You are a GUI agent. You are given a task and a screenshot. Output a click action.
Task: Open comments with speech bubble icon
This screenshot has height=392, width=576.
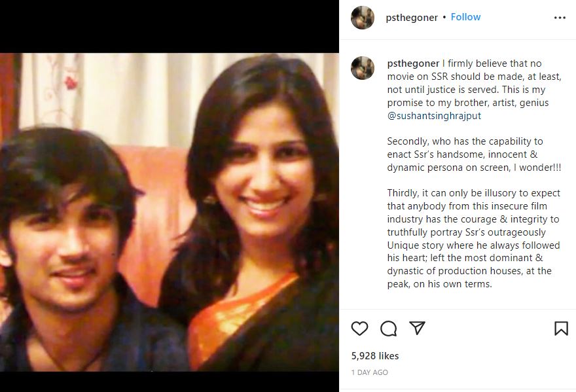point(388,329)
